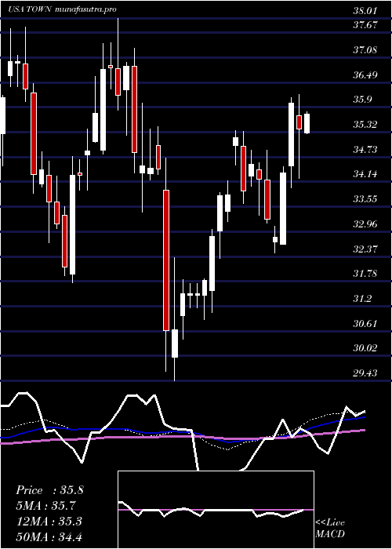Click the 30.02 price axis label

pyautogui.click(x=365, y=348)
